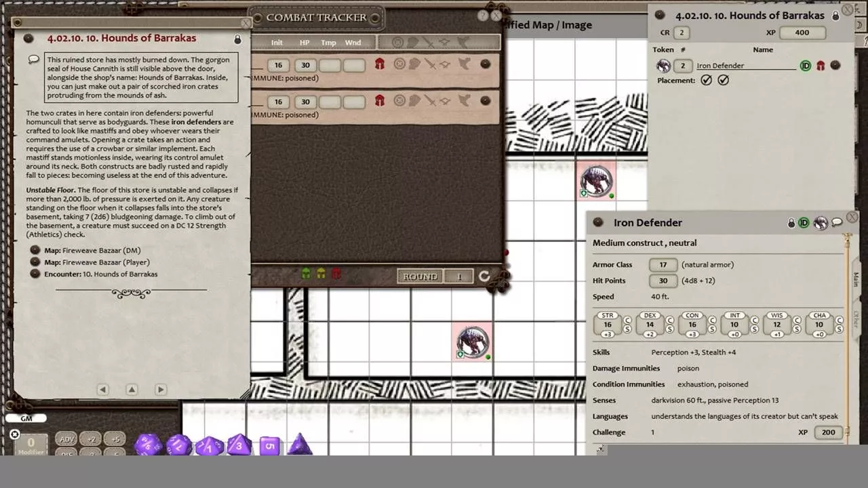Toggle second combatant's effects icon
The image size is (868, 488).
pos(465,101)
